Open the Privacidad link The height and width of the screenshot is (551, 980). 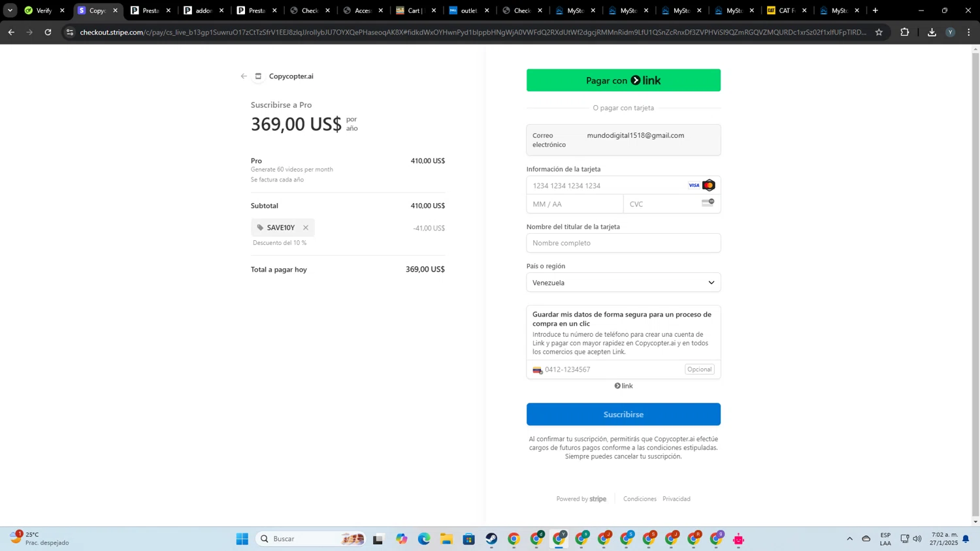click(x=676, y=499)
